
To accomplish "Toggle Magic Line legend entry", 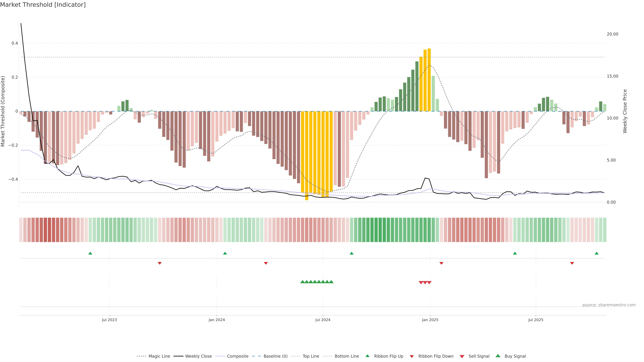I will 159,356.
